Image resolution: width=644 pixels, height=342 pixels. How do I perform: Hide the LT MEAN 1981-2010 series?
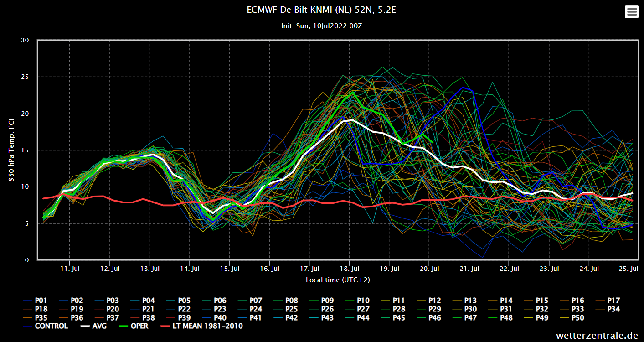(x=201, y=326)
